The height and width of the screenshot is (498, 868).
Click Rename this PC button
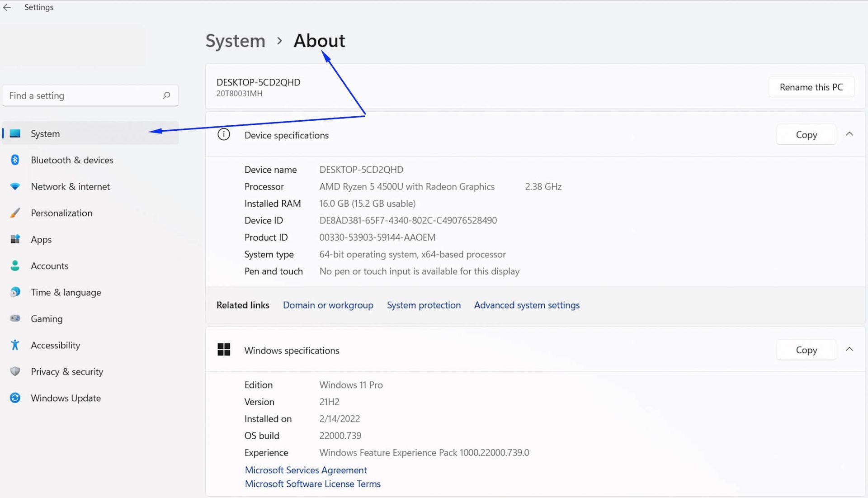click(x=811, y=87)
